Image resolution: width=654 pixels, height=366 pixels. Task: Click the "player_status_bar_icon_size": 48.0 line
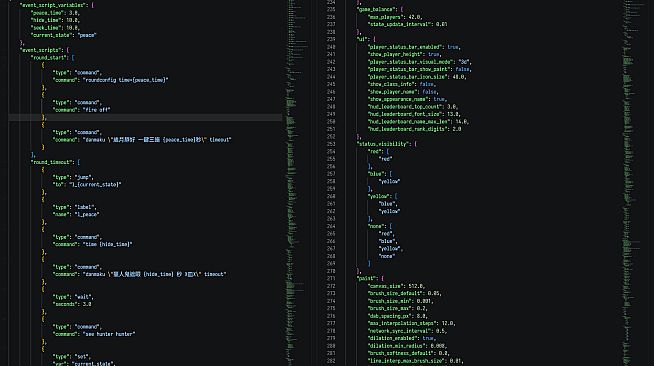pos(417,77)
